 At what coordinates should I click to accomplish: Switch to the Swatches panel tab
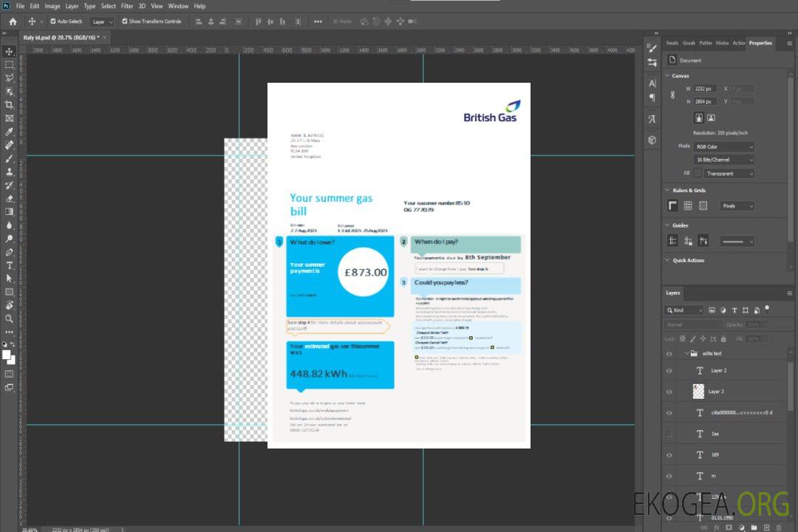(x=672, y=43)
